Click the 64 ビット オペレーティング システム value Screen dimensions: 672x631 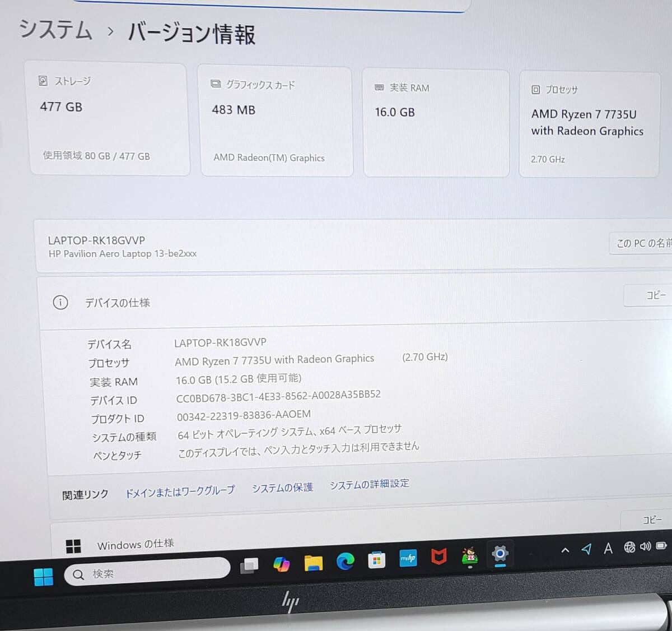pyautogui.click(x=290, y=432)
